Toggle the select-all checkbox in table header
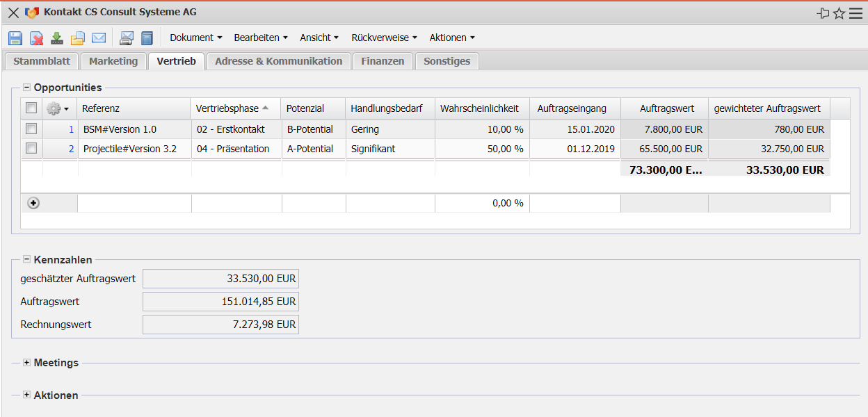 coord(31,108)
